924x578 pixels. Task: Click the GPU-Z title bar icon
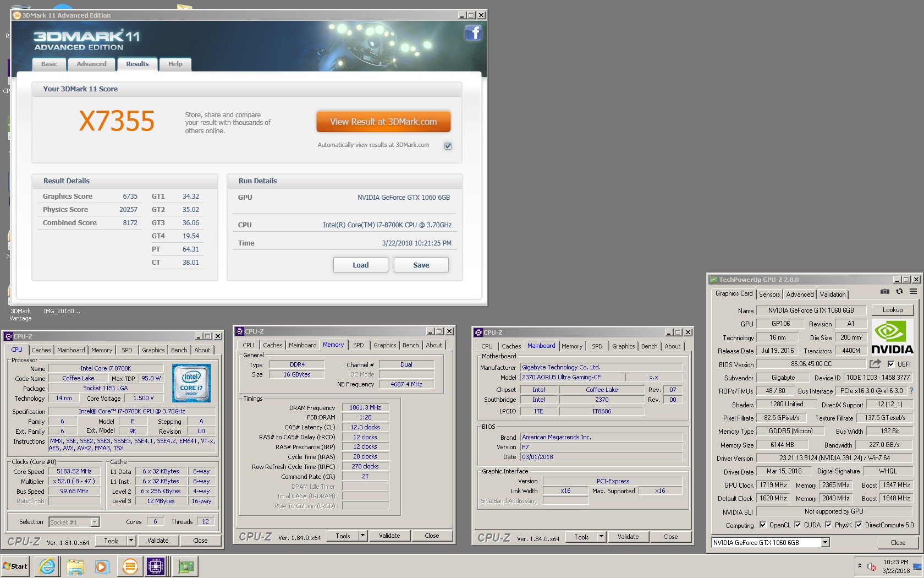coord(713,280)
